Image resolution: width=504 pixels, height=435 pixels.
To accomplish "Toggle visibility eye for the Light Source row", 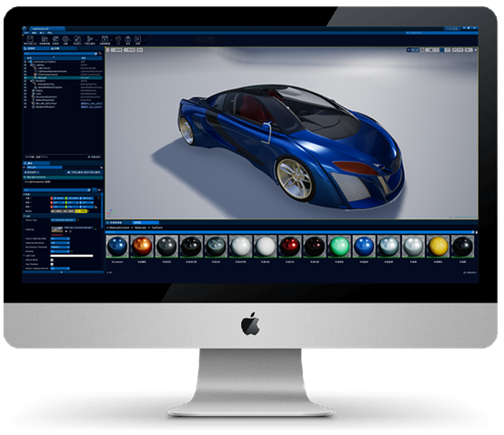I will [25, 68].
